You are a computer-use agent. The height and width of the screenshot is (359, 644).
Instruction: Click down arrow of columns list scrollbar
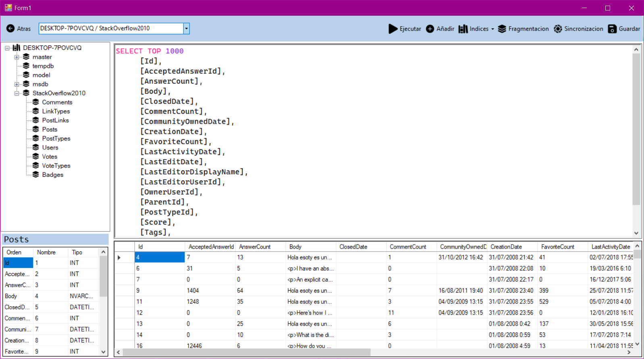(104, 352)
